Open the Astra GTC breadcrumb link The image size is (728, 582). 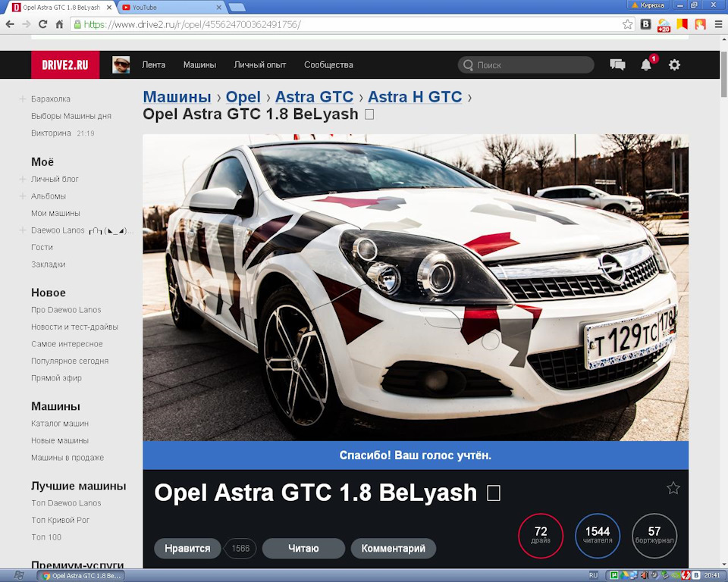314,96
